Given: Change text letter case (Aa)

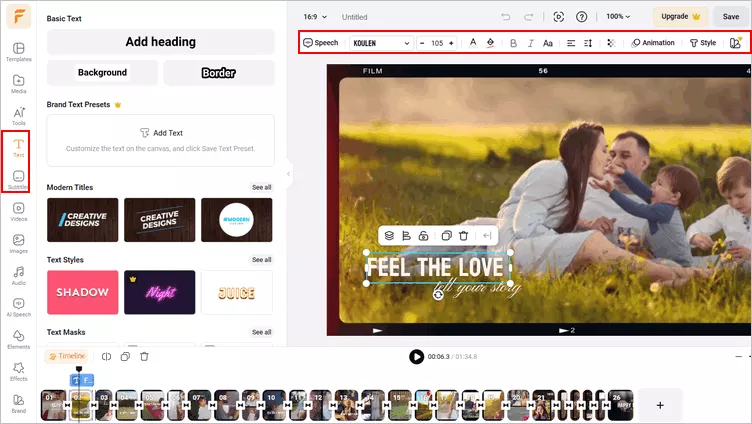Looking at the screenshot, I should click(548, 43).
